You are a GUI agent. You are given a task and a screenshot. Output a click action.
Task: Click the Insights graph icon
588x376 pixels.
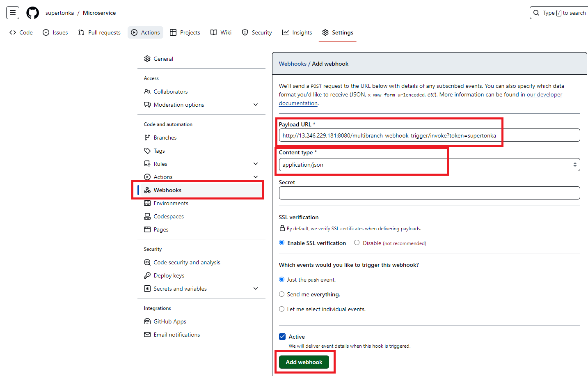pos(286,32)
